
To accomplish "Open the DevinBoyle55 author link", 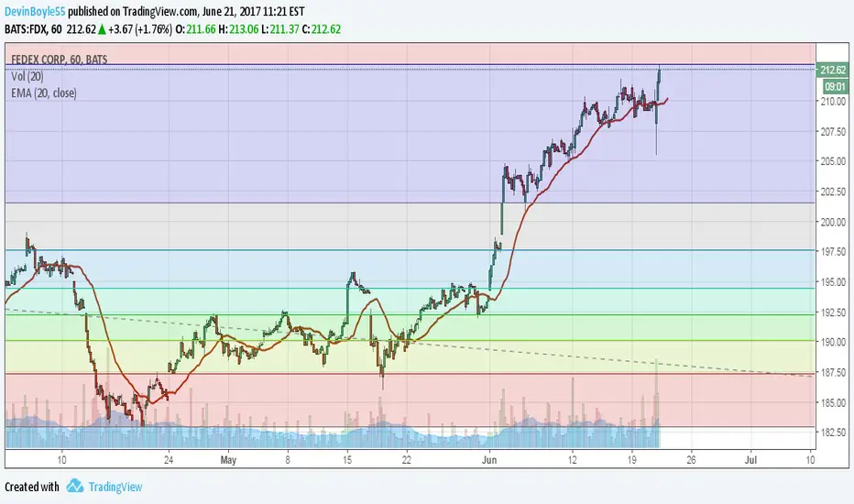I will point(35,11).
